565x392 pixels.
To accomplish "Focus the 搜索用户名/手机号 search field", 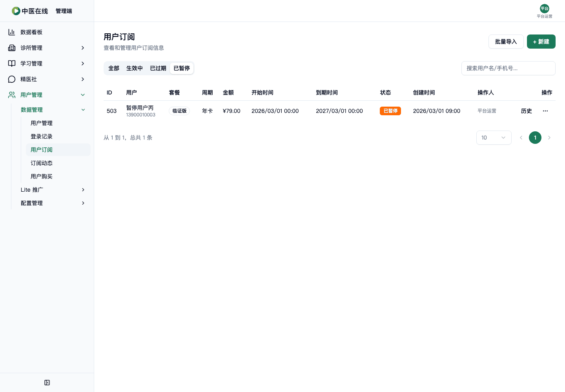I will click(x=508, y=68).
